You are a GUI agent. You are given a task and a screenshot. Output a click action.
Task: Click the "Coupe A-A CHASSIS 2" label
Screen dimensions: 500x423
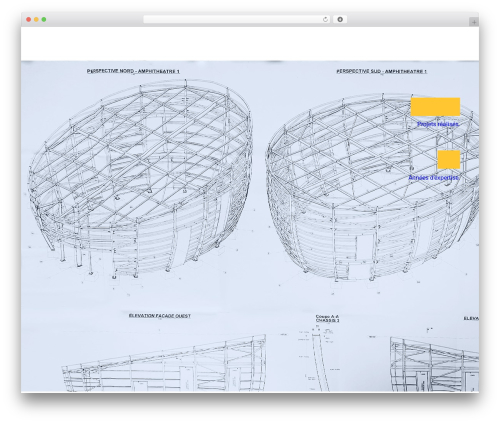tap(327, 318)
